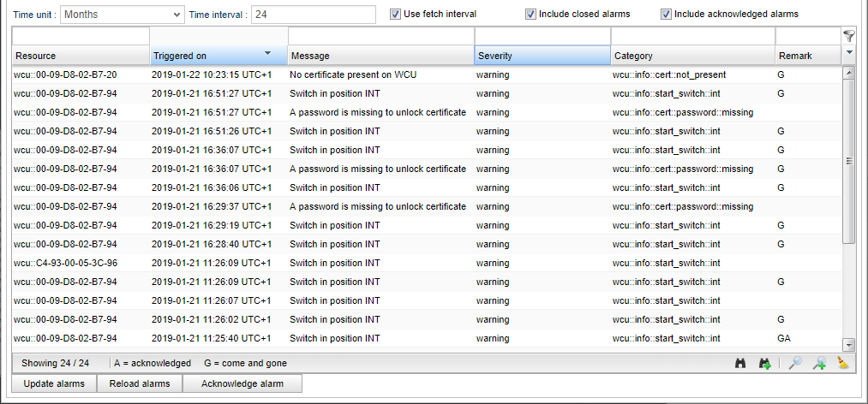The width and height of the screenshot is (868, 404).
Task: Click the binoculars find icon in footer
Action: [x=741, y=363]
